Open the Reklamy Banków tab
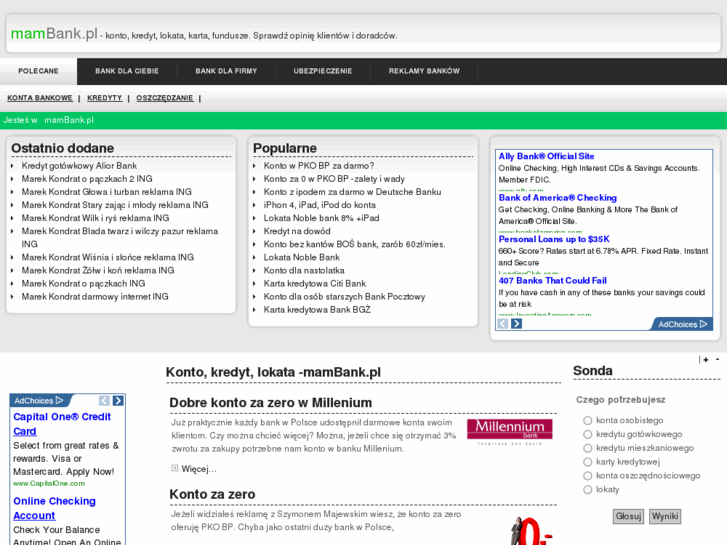The height and width of the screenshot is (545, 727). [424, 71]
